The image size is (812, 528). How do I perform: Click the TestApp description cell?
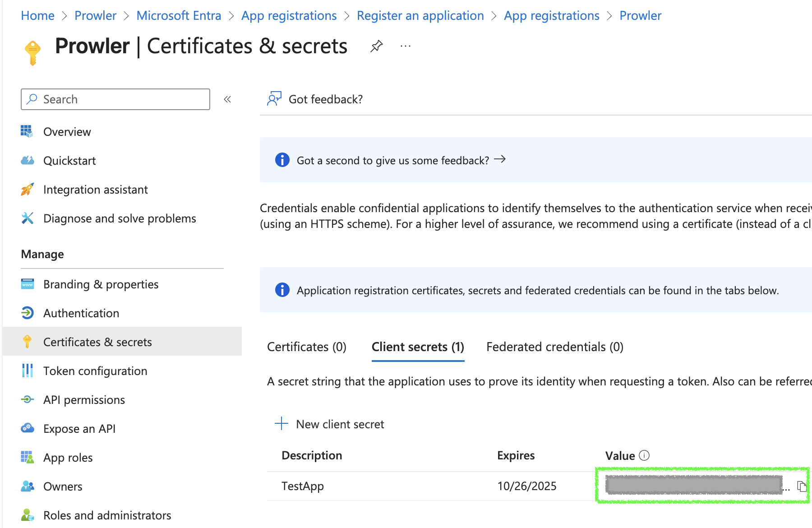click(303, 486)
